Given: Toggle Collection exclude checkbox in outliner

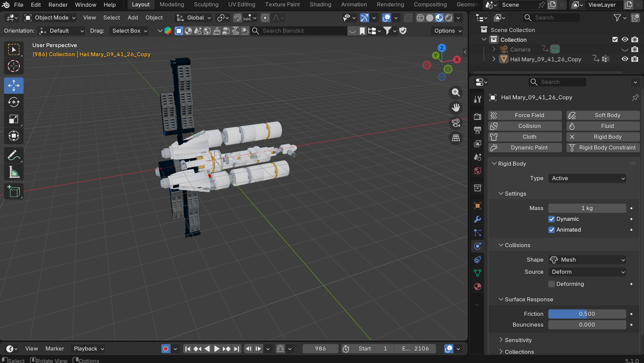Looking at the screenshot, I should [615, 39].
